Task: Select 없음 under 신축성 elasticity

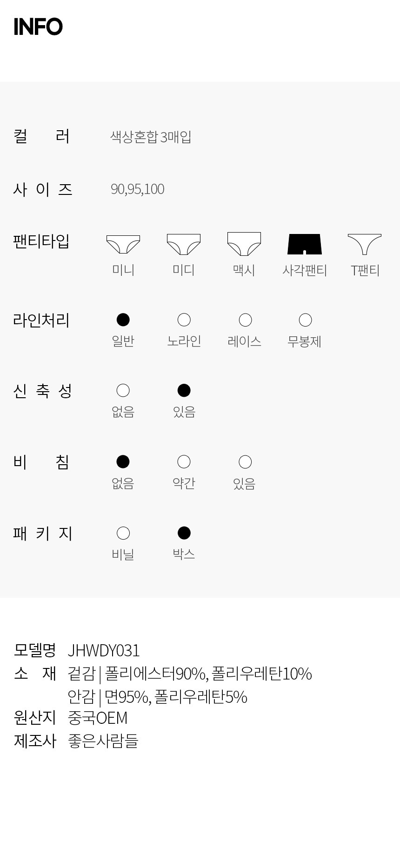Action: [123, 391]
